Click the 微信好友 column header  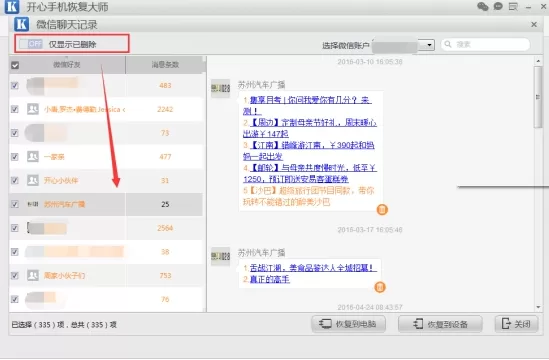coord(67,65)
